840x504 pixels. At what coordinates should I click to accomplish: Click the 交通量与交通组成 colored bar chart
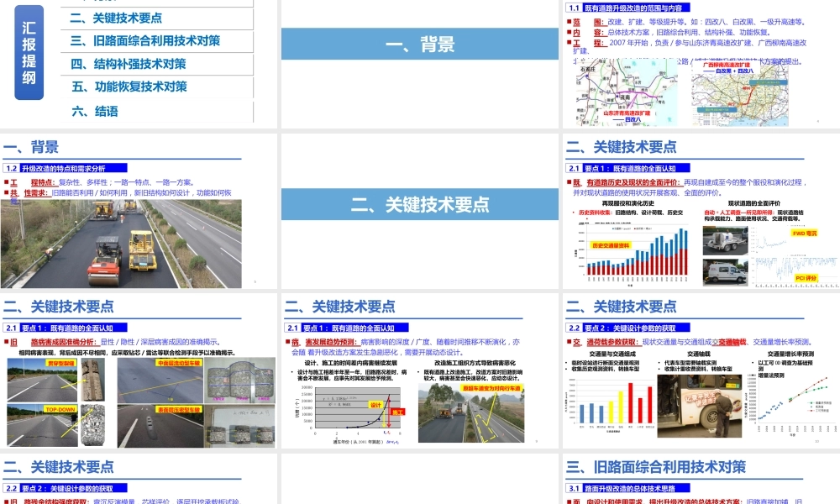click(611, 404)
